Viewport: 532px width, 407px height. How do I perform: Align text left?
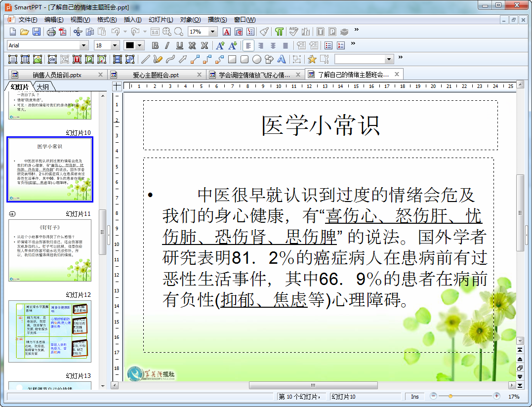[248, 45]
